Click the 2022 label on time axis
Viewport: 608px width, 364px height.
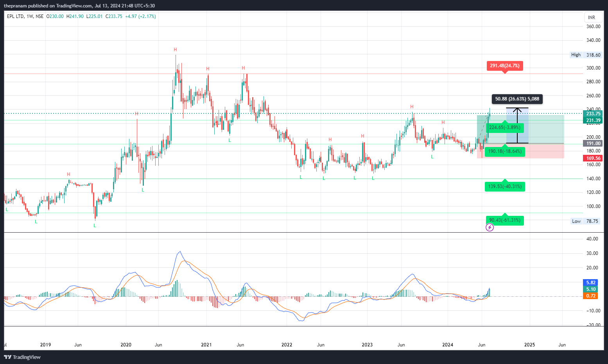click(287, 345)
